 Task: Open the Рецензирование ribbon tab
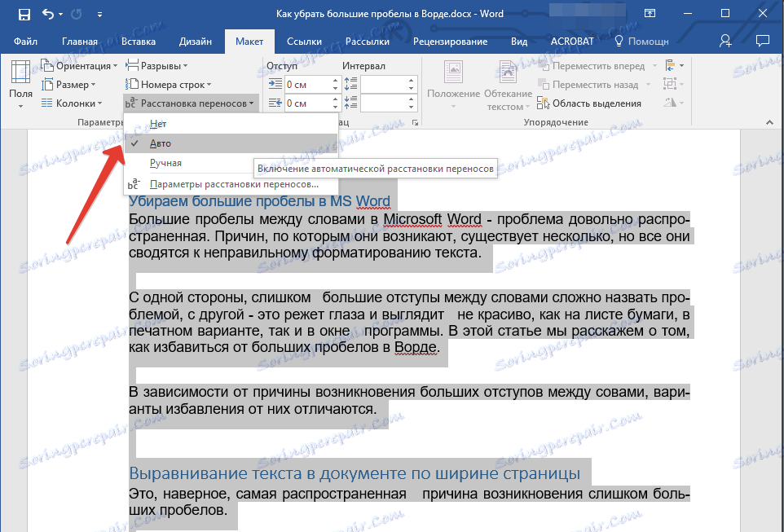tap(451, 42)
